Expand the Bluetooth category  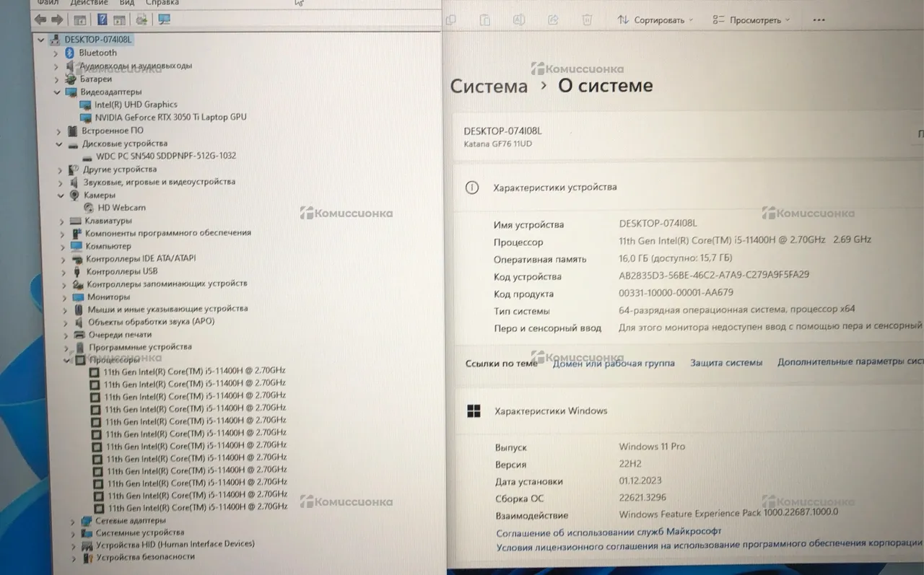(x=56, y=53)
